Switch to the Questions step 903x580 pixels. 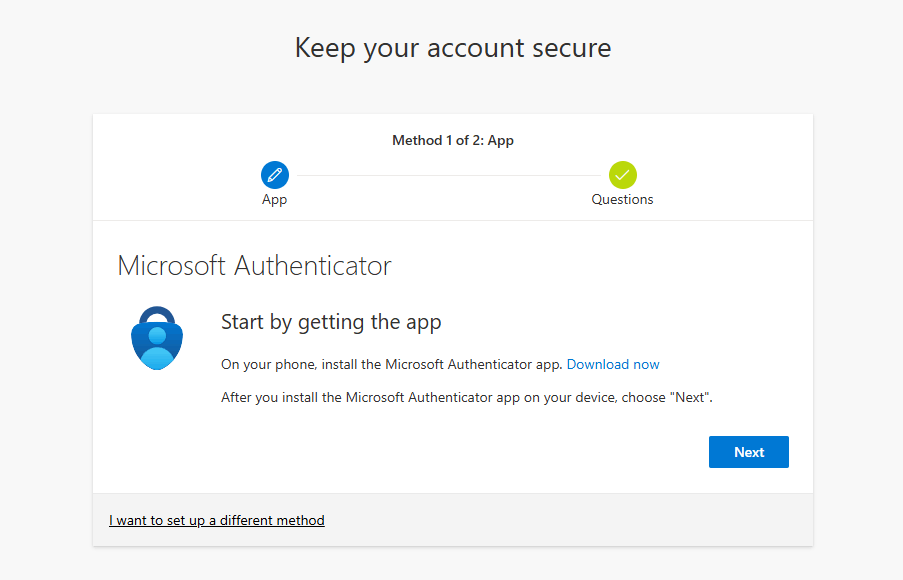point(622,185)
